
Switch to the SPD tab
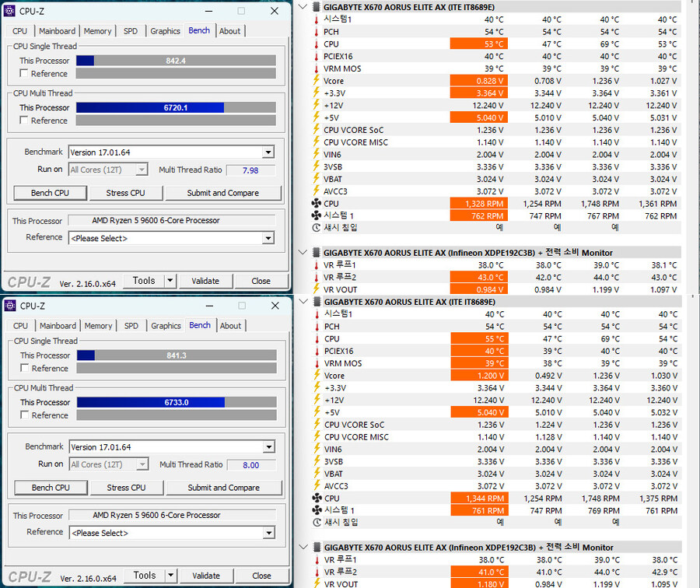coord(130,31)
